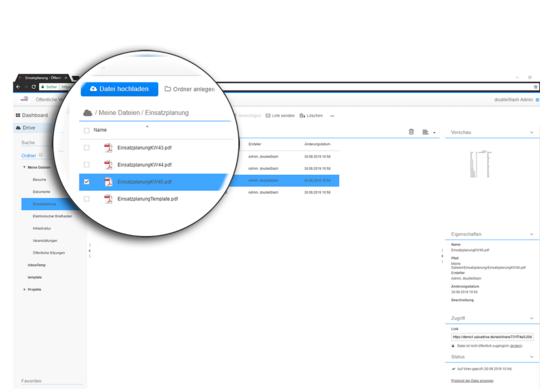Click Ordner anlegen to create folder
The width and height of the screenshot is (540, 389).
pos(189,89)
